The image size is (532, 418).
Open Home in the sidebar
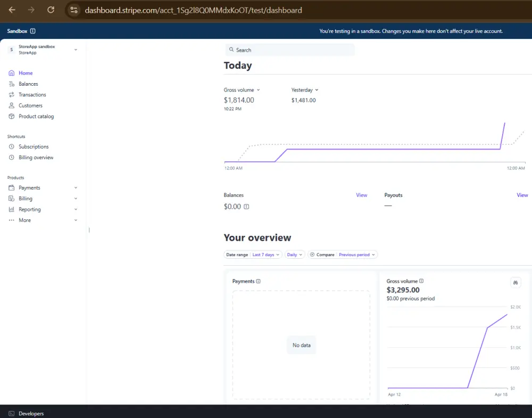26,73
